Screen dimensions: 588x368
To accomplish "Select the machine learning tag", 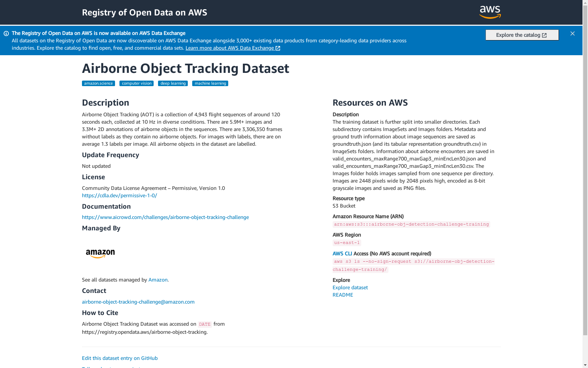I will pos(210,84).
